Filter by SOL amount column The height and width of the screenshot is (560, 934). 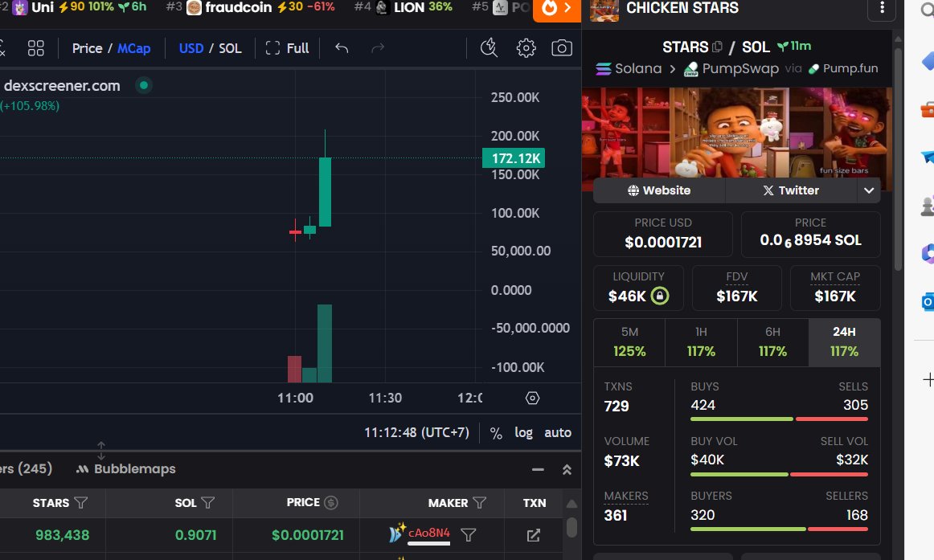click(208, 503)
